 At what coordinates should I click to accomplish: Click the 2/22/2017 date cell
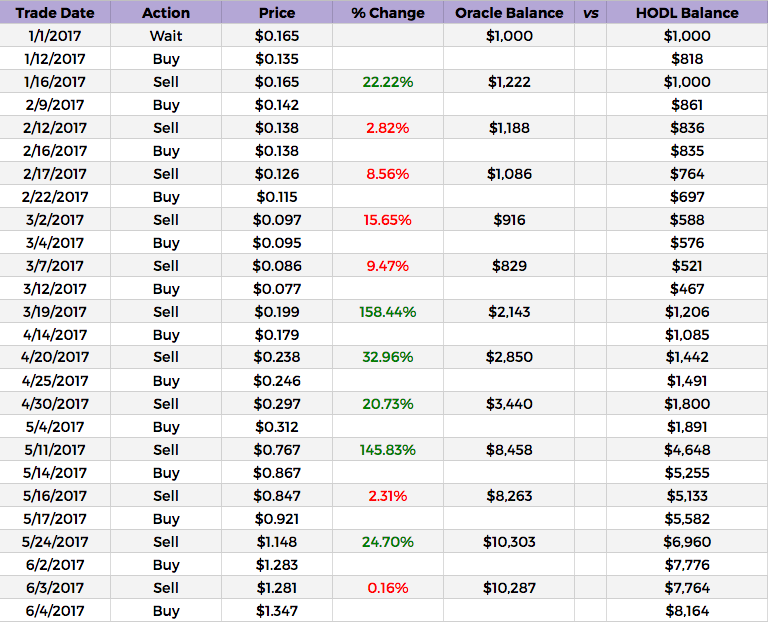(x=55, y=197)
